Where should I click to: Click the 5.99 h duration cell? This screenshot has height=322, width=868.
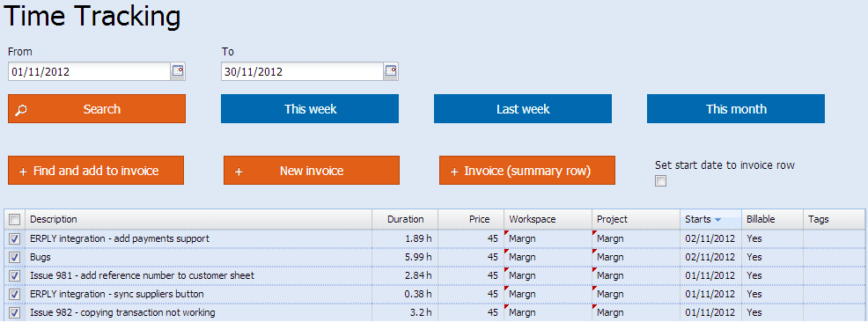click(405, 257)
